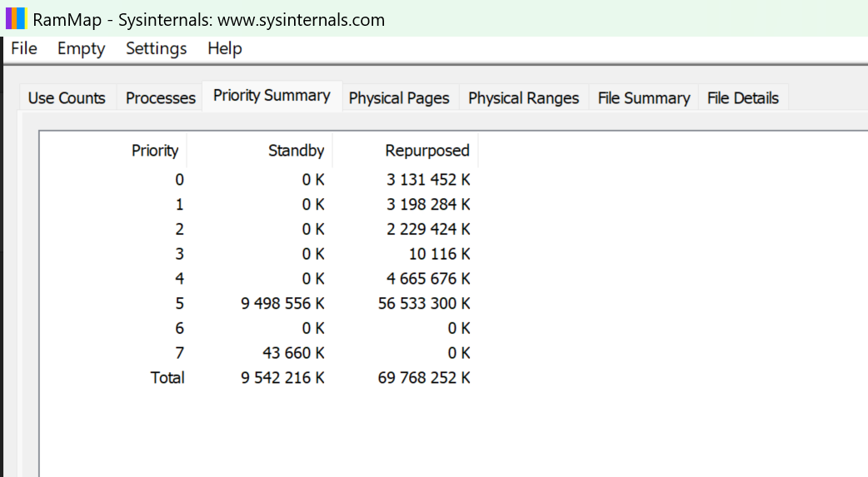Select the priority 7 row number
This screenshot has height=477, width=868.
click(179, 353)
